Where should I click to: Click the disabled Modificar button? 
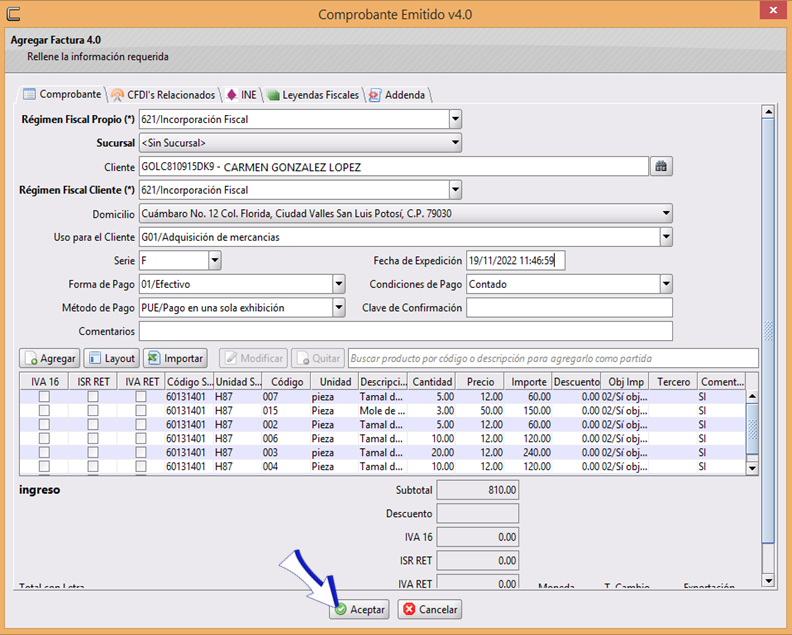[x=254, y=358]
